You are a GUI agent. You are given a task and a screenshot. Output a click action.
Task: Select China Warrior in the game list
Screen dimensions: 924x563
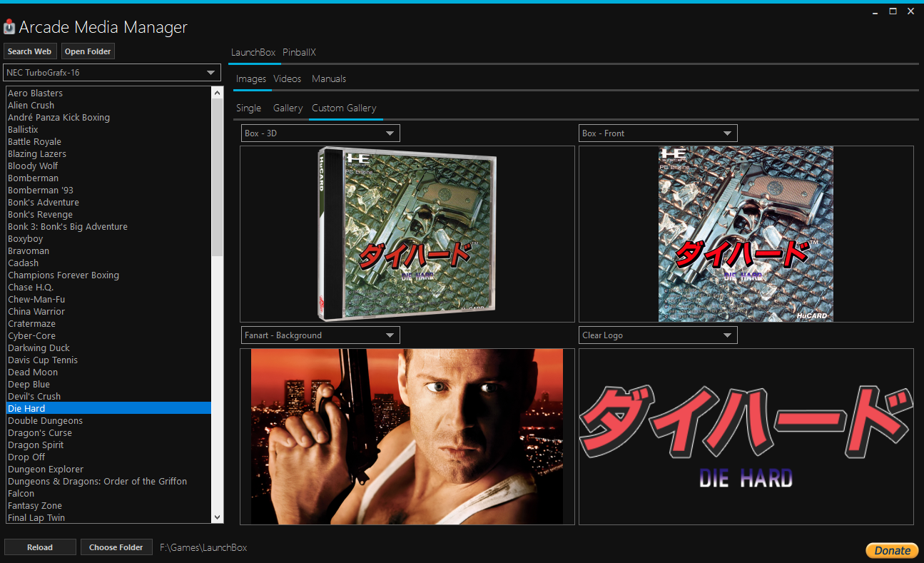[x=108, y=312]
